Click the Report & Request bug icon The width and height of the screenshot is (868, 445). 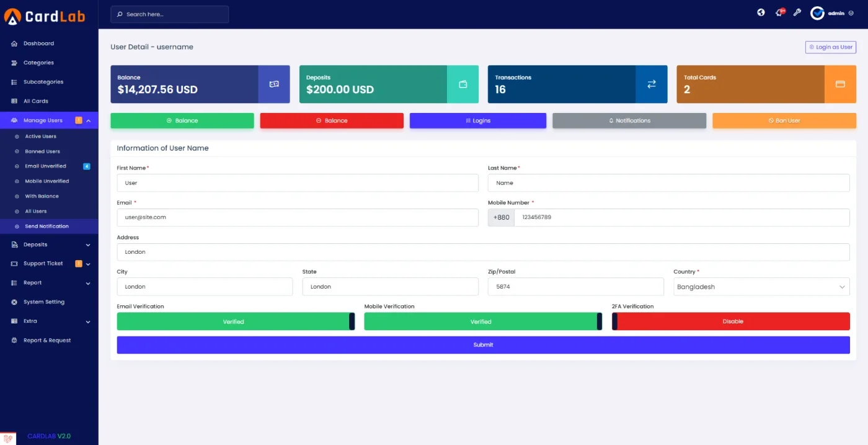[x=14, y=341]
